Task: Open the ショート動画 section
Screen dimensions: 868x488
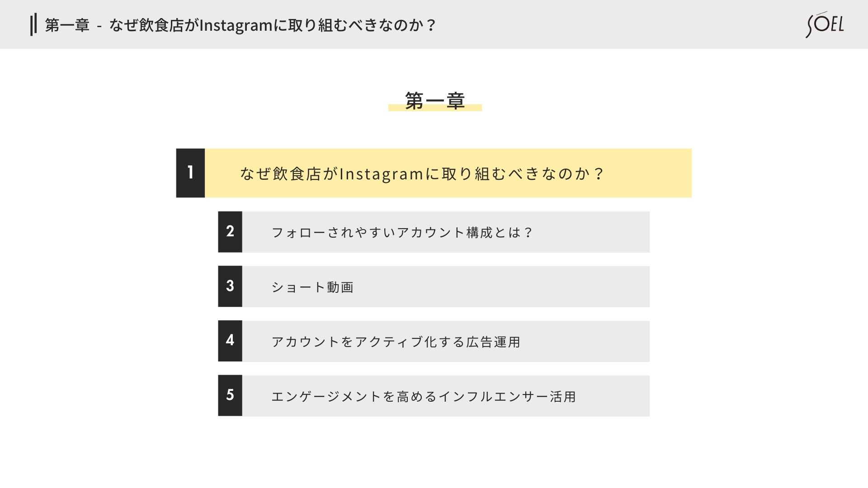Action: 312,287
